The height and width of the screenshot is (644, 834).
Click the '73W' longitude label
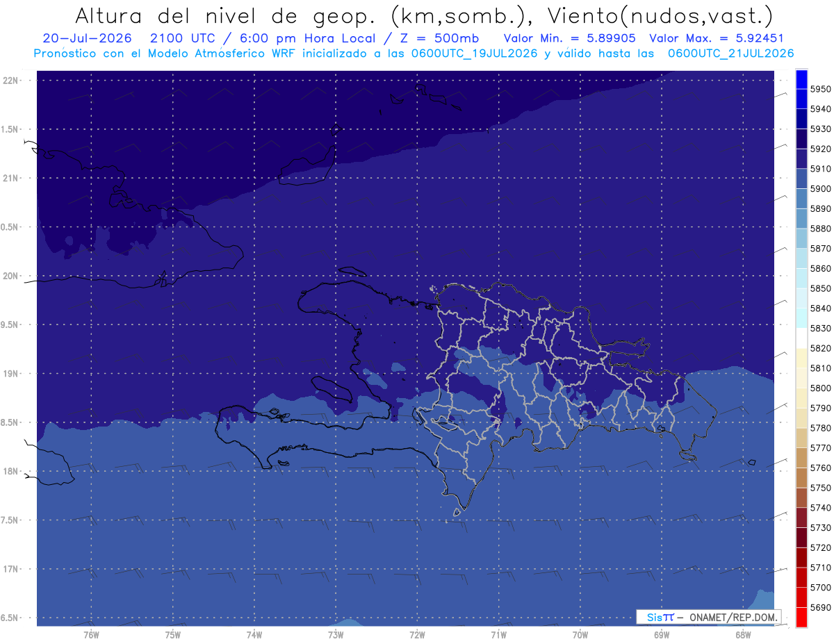coord(336,635)
